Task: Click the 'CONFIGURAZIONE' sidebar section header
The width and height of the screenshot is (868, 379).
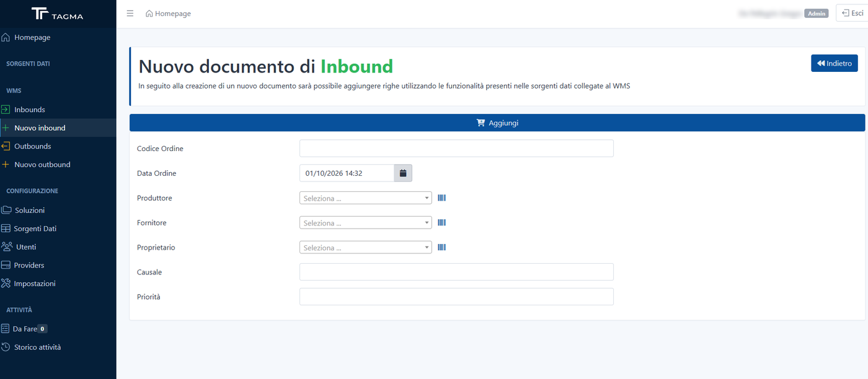Action: point(32,191)
